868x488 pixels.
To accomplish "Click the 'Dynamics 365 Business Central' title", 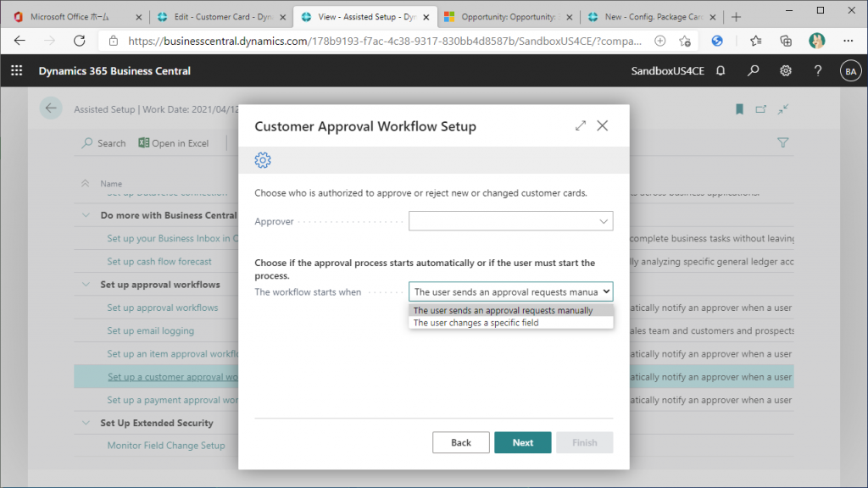I will tap(114, 71).
